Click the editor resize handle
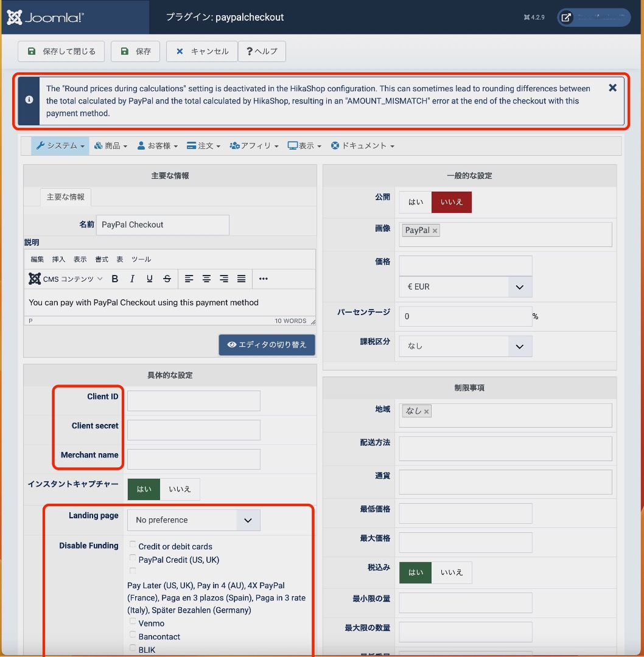The height and width of the screenshot is (657, 644). tap(313, 321)
